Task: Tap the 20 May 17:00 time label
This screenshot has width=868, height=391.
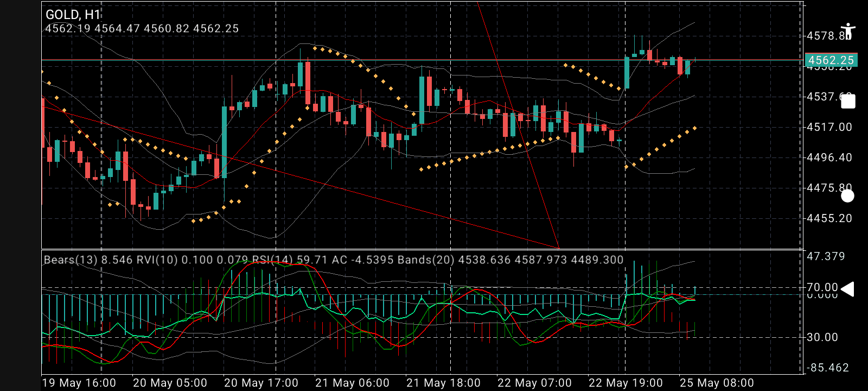Action: pyautogui.click(x=261, y=383)
